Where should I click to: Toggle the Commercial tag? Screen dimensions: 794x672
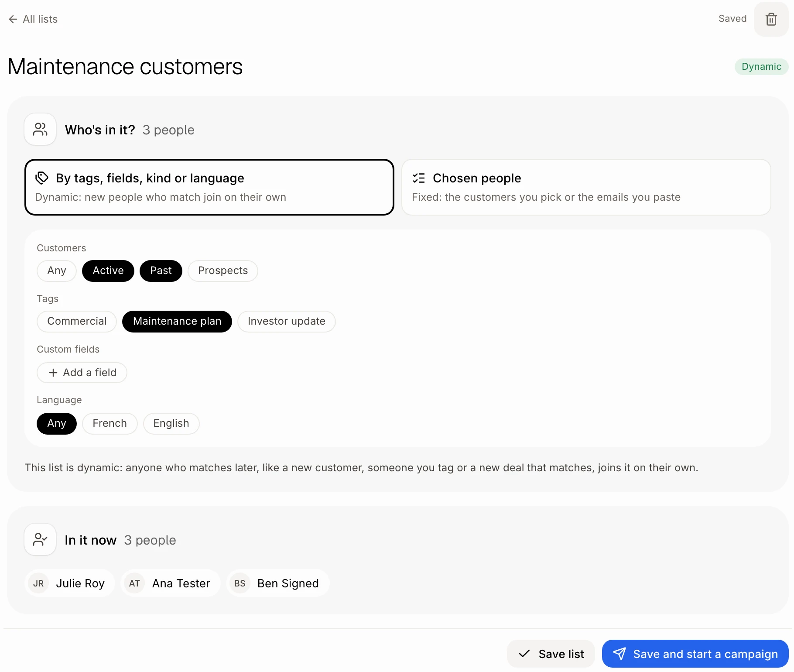77,322
